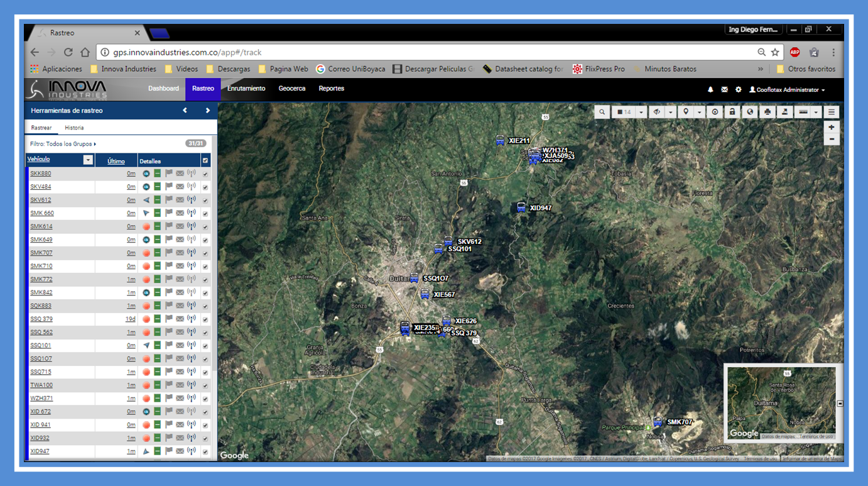The image size is (868, 486).
Task: Expand the Cooflotax Administrator user menu
Action: coord(787,90)
